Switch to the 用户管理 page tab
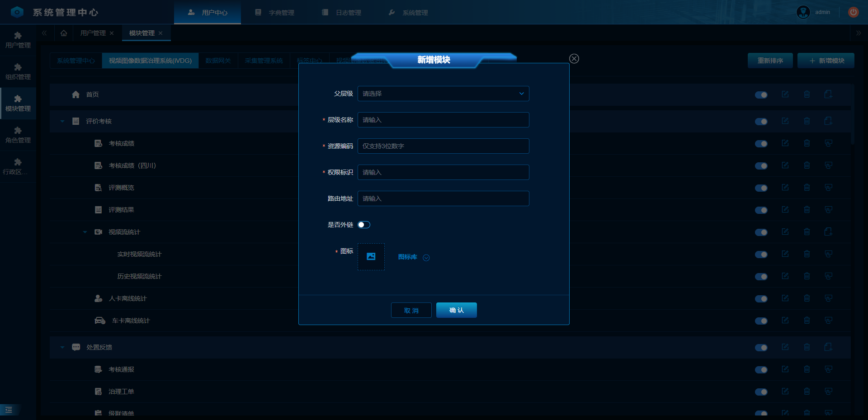This screenshot has width=868, height=420. pyautogui.click(x=93, y=33)
